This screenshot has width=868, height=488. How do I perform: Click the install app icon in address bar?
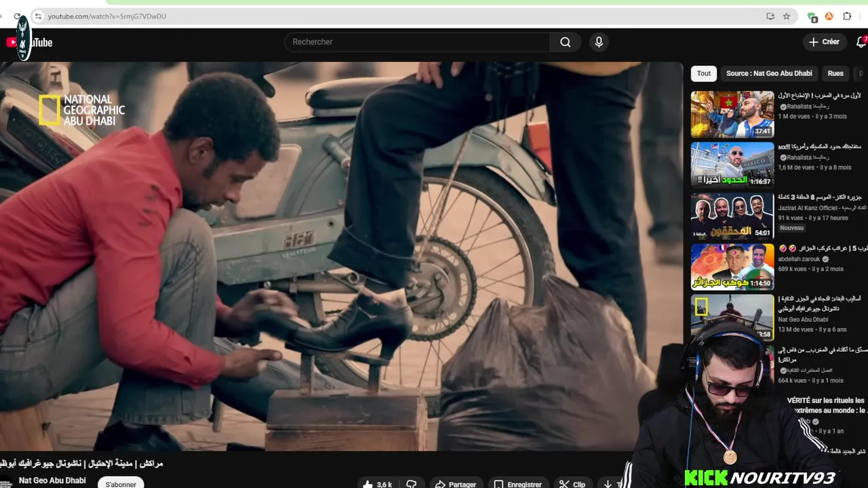(770, 16)
